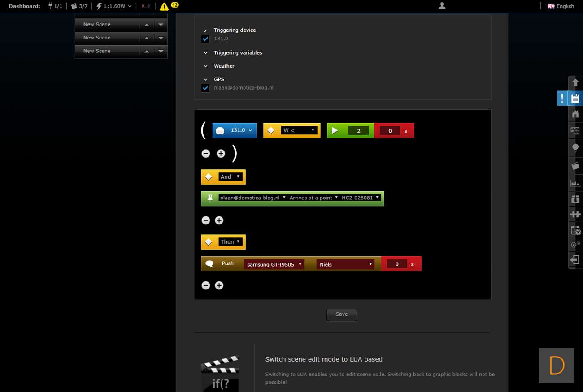The image size is (583, 392).
Task: Click the green play arrow on value block
Action: pyautogui.click(x=335, y=130)
